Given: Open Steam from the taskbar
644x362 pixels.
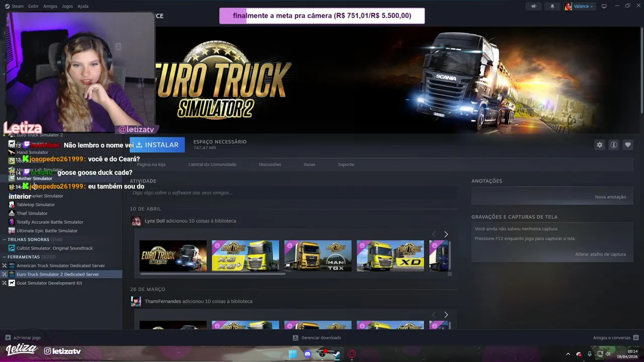Looking at the screenshot, I should [337, 354].
